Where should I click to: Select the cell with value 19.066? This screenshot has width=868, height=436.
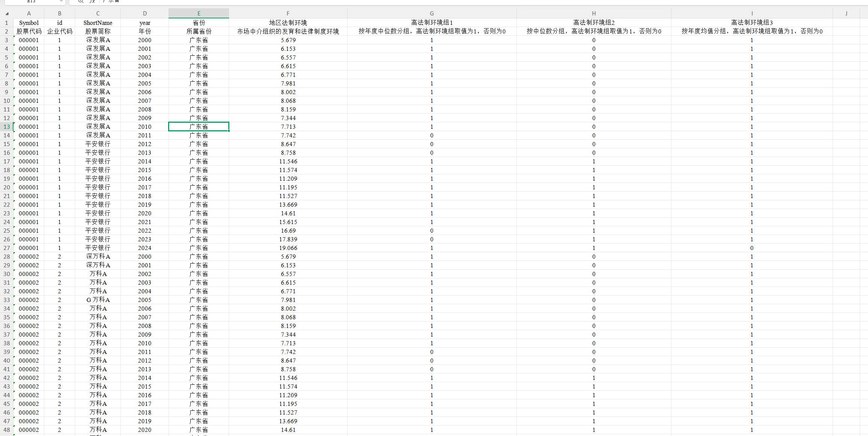pyautogui.click(x=288, y=248)
